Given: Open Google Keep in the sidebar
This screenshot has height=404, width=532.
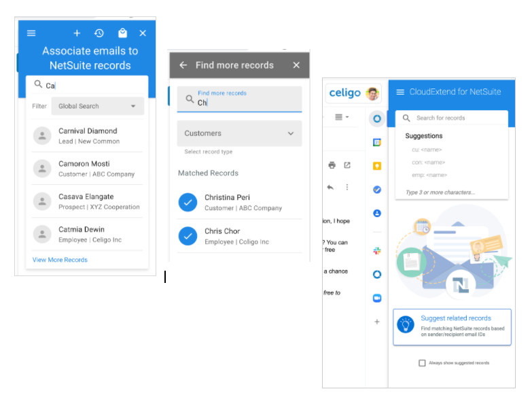Looking at the screenshot, I should (377, 166).
